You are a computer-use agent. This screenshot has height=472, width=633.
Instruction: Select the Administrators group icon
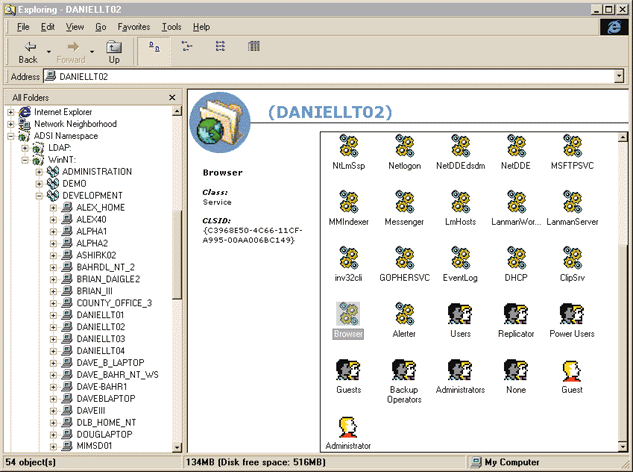click(460, 370)
